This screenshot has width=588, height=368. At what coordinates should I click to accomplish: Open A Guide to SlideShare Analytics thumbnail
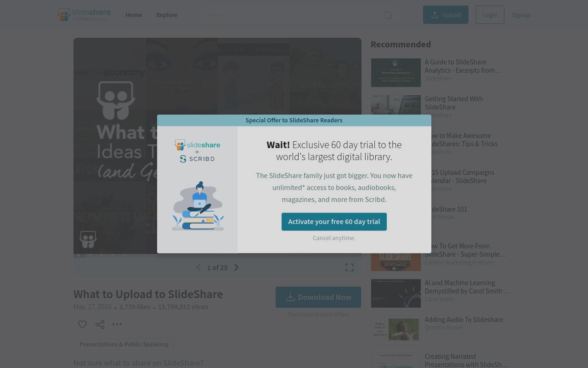click(x=396, y=73)
